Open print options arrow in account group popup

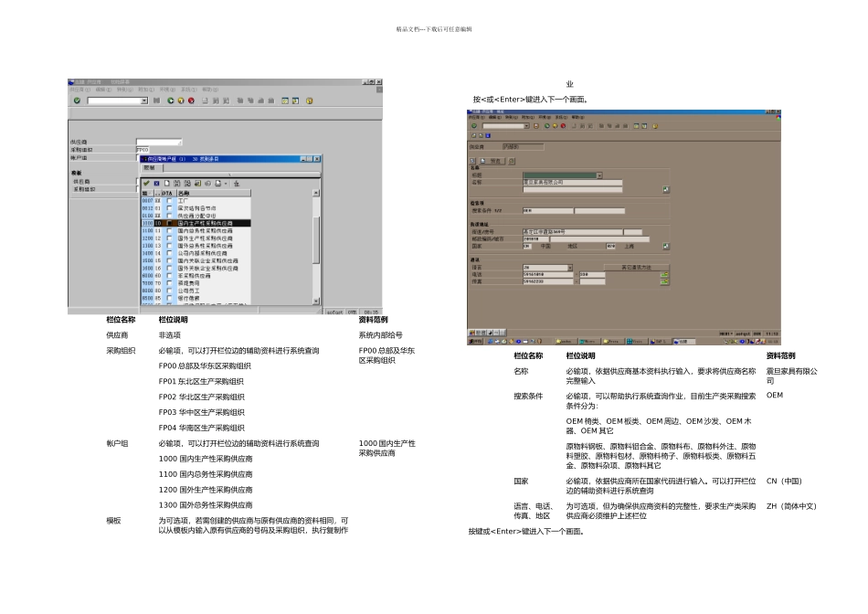(x=226, y=184)
